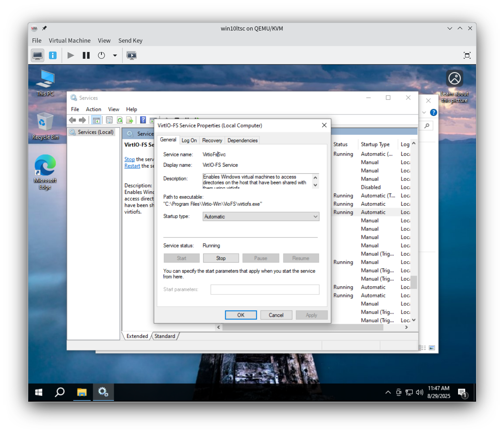Show the graphical console monitor icon
This screenshot has height=435, width=504.
(x=38, y=55)
